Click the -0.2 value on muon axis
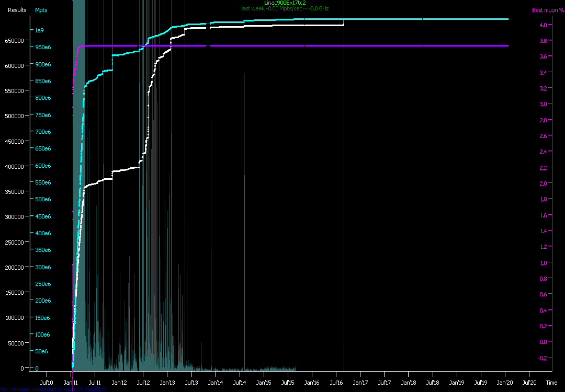Image resolution: width=565 pixels, height=392 pixels. 543,358
